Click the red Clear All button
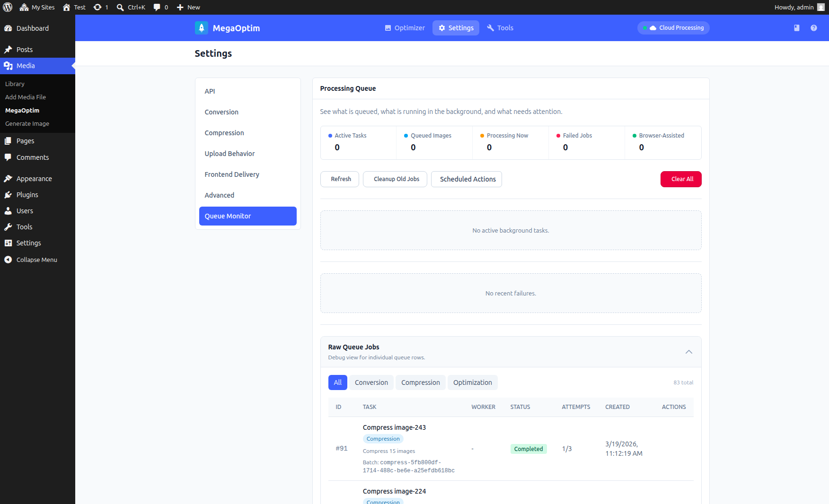 click(681, 179)
